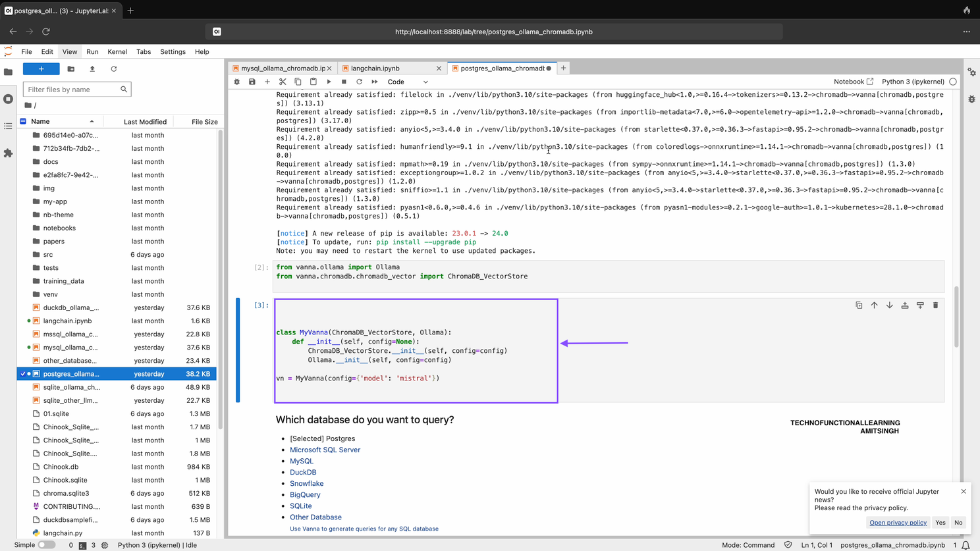
Task: Refresh the file browser list
Action: [113, 69]
